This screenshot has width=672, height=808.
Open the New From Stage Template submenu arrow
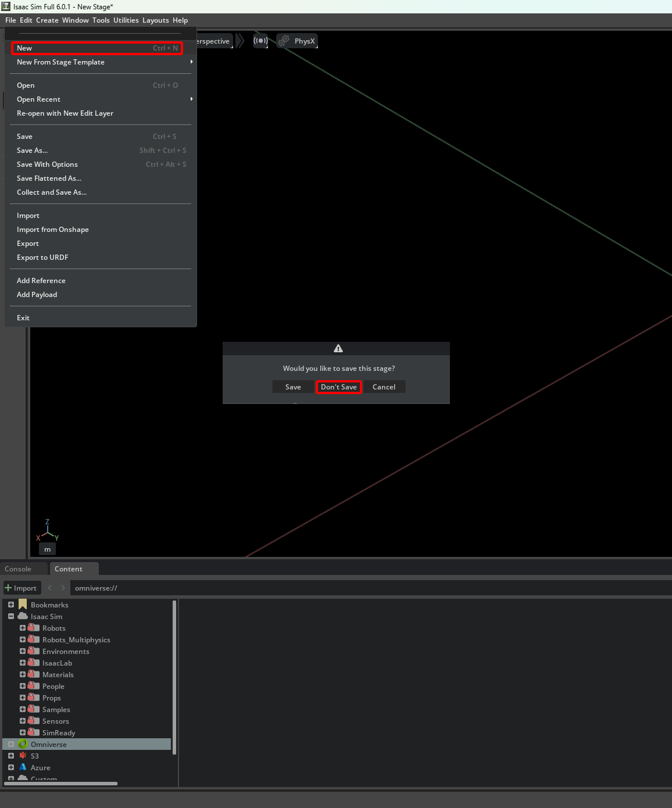tap(191, 62)
